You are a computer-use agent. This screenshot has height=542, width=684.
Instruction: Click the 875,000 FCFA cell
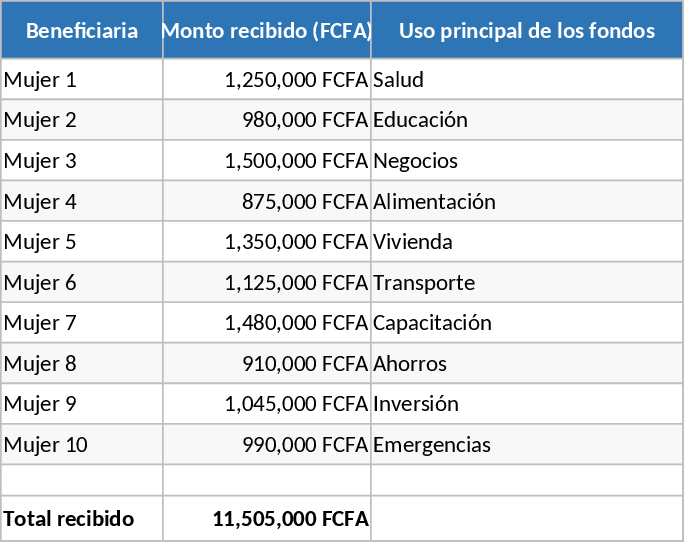coord(266,201)
